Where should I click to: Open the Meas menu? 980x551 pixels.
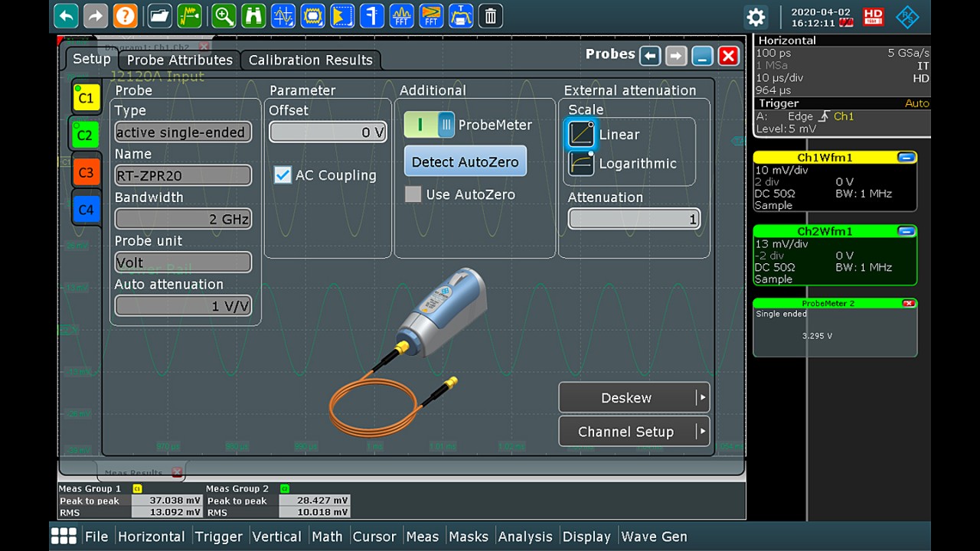[x=423, y=536]
